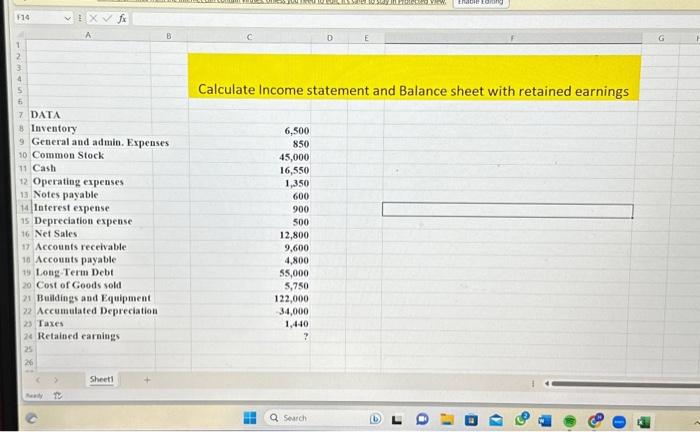This screenshot has width=700, height=432.
Task: Open the Windows Start menu
Action: [250, 418]
